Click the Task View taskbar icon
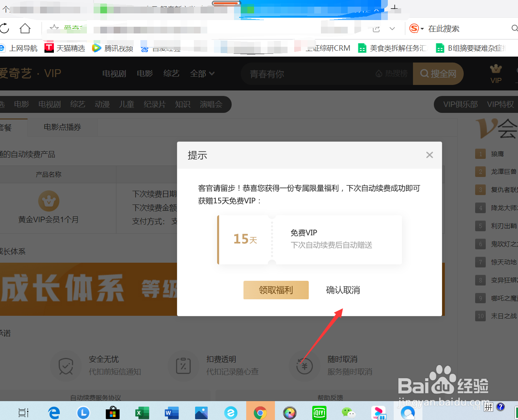Viewport: 518px width, 420px height. (24, 413)
